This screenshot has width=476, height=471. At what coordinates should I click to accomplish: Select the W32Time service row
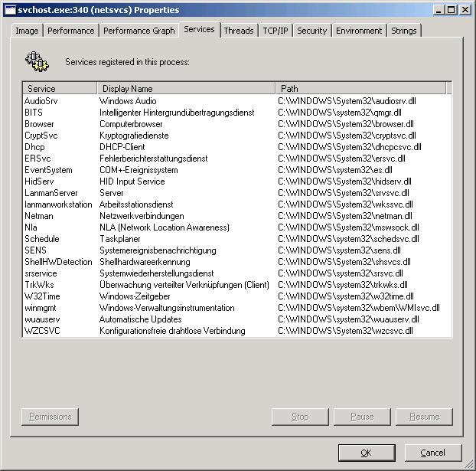236,296
